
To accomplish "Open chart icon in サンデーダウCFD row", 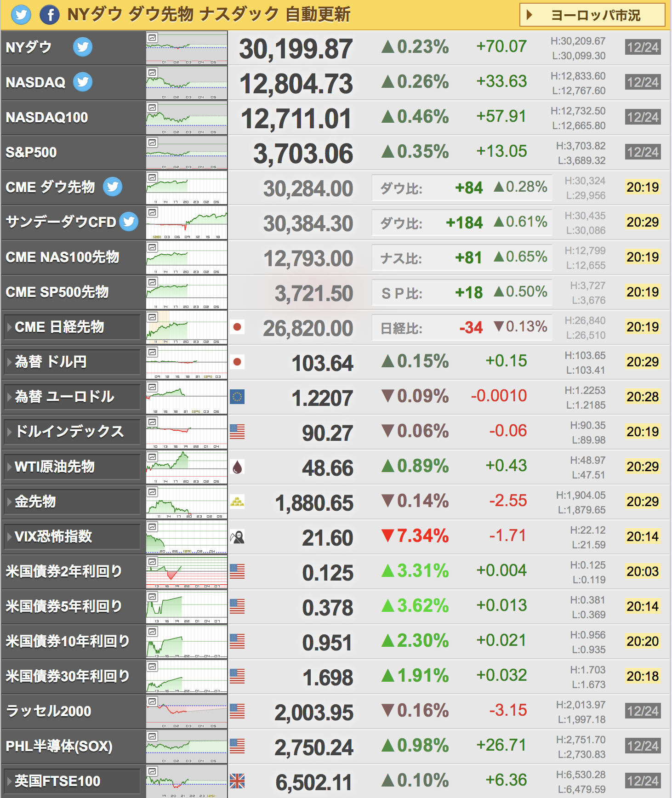I will [152, 212].
